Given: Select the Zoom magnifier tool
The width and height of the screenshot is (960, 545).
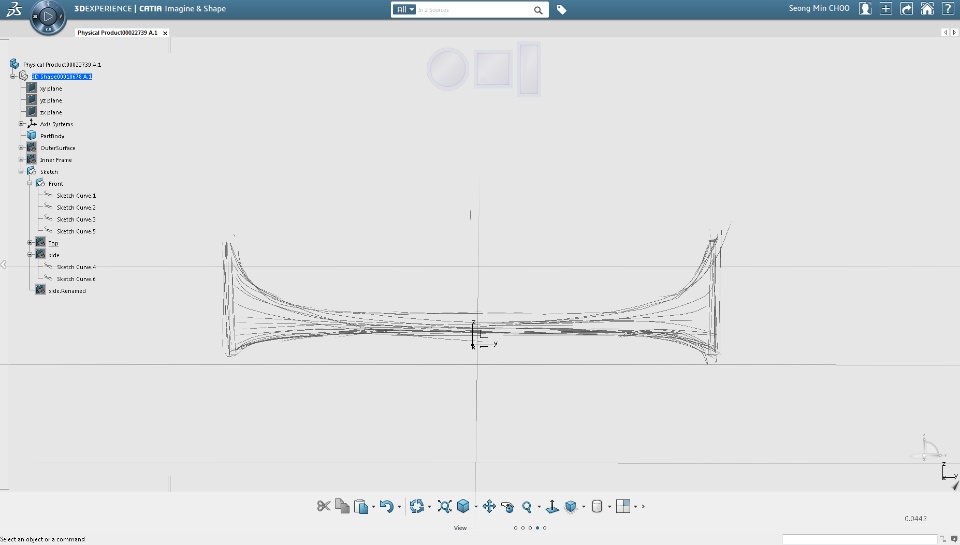Looking at the screenshot, I should pos(527,506).
